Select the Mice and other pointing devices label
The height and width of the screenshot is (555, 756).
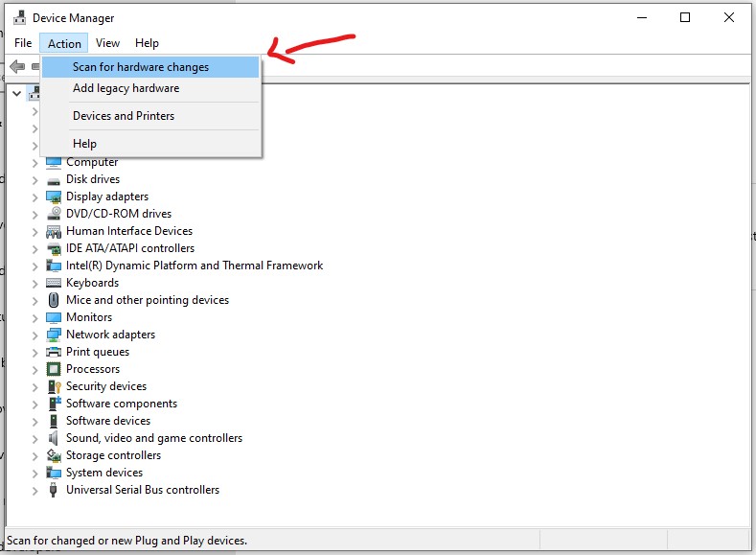(148, 300)
